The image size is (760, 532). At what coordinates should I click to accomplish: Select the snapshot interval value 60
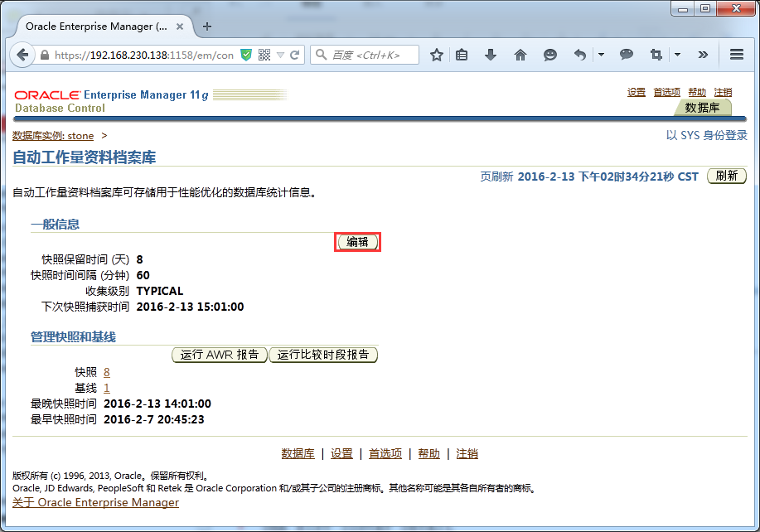point(143,275)
